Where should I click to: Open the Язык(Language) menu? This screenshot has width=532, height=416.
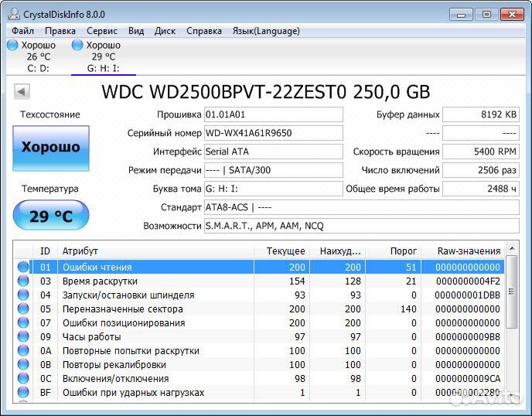266,31
